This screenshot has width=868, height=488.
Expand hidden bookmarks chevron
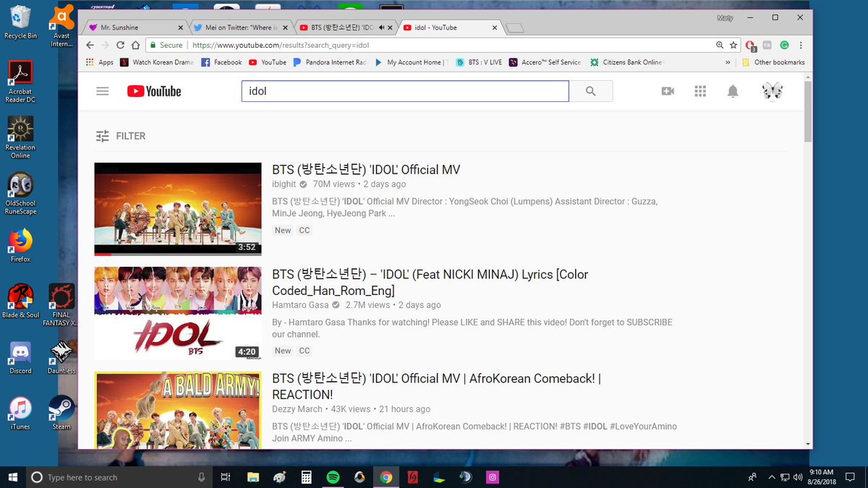pos(728,62)
